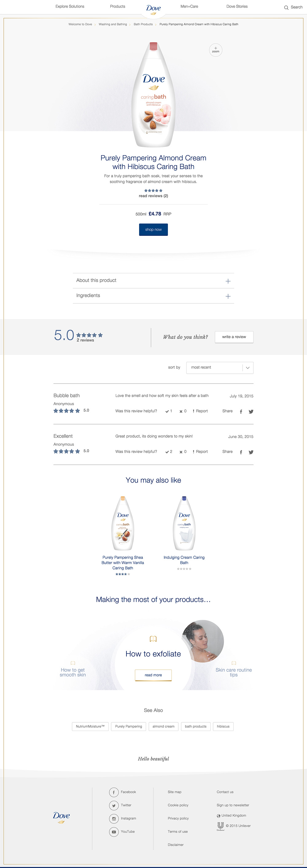
Task: Open the Search icon in the header
Action: click(286, 7)
